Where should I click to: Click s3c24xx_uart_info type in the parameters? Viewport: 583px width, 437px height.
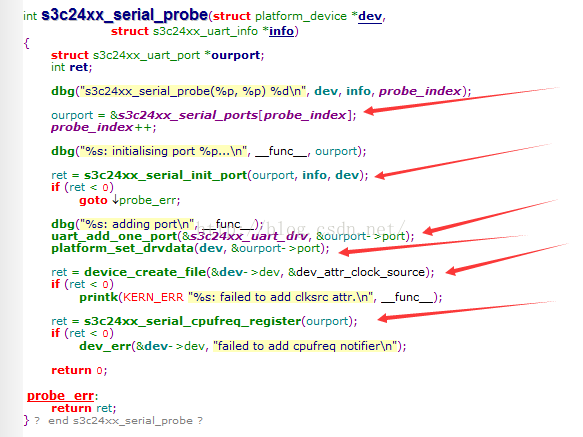205,31
